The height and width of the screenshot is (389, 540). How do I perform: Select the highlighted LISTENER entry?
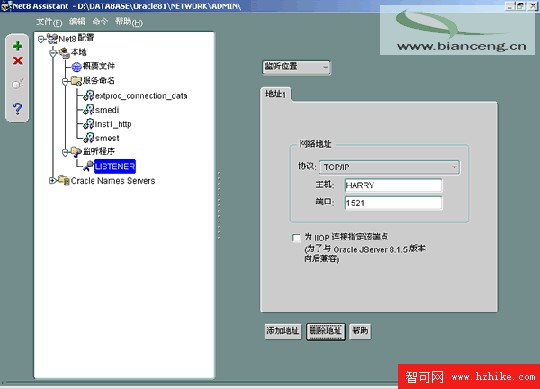point(115,166)
